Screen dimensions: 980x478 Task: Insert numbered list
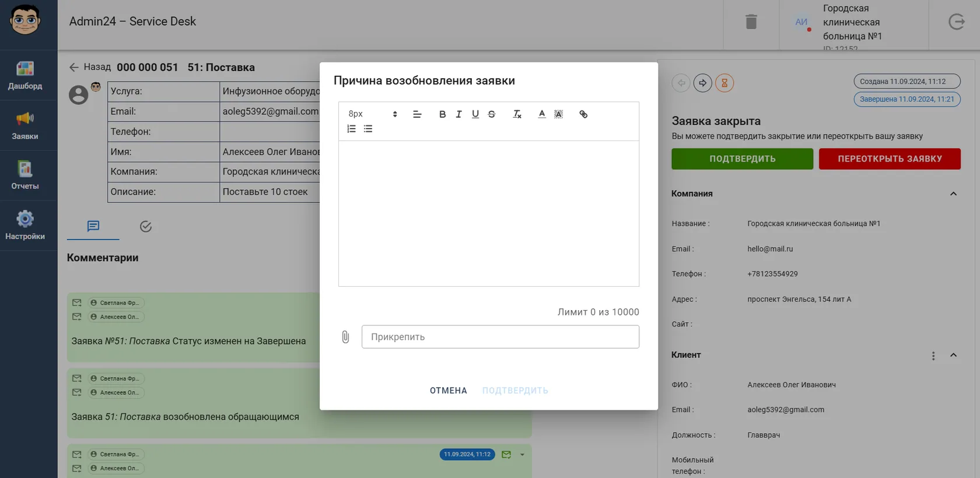(x=351, y=129)
